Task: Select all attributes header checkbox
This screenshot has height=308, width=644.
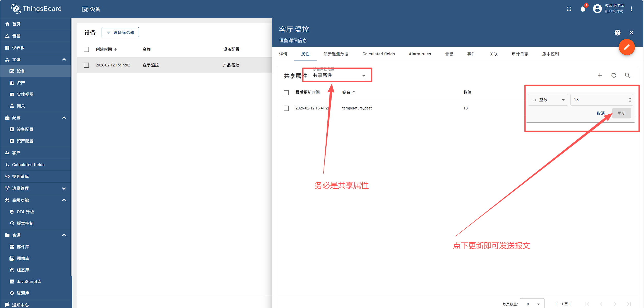Action: (x=286, y=92)
